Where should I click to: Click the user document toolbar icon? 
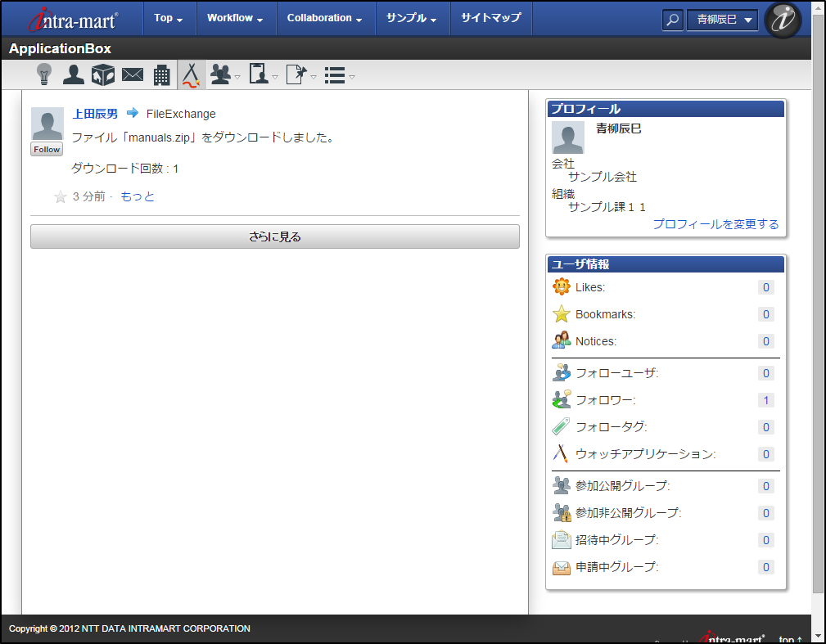pos(259,74)
